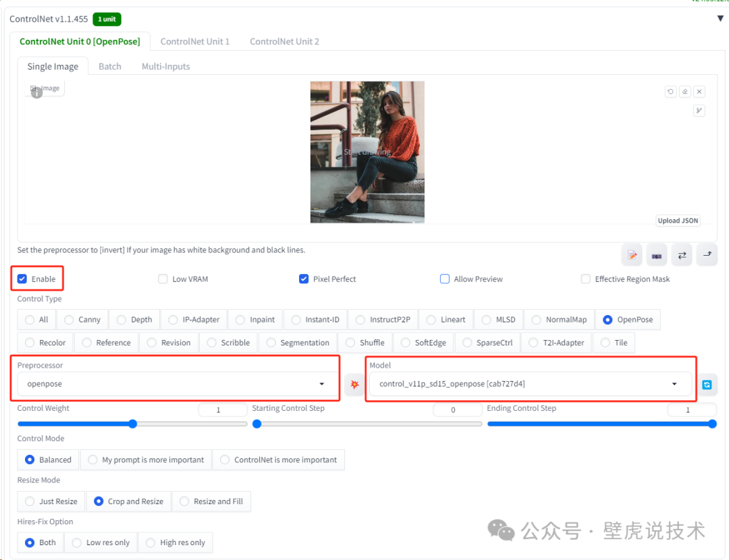Viewport: 729px width, 560px height.
Task: Enable the Low VRAM checkbox
Action: pyautogui.click(x=163, y=279)
